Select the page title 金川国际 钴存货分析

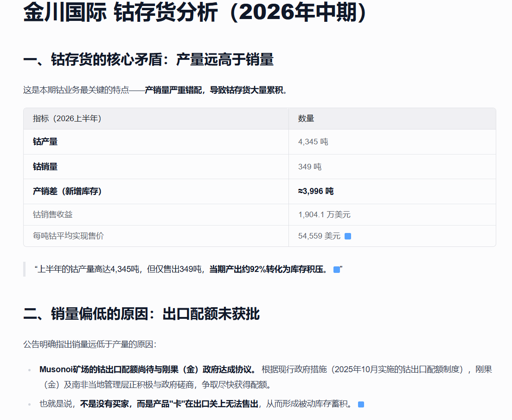coord(195,13)
